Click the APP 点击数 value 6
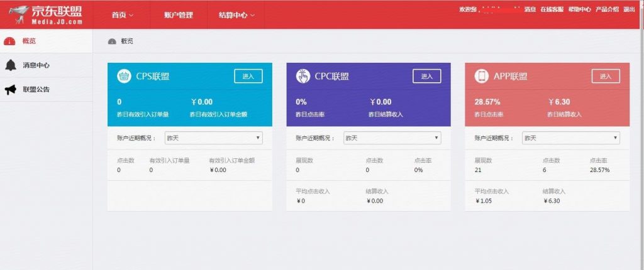The image size is (644, 270). (545, 170)
